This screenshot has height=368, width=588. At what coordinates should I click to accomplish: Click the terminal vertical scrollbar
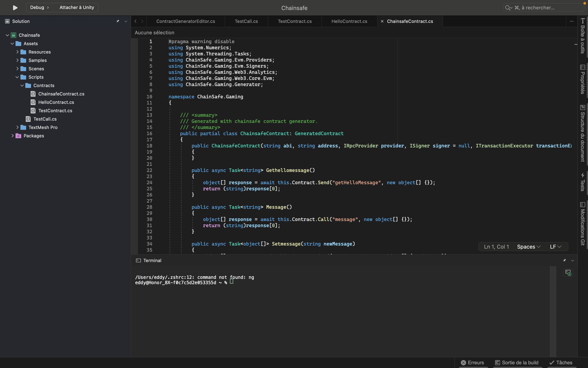[553, 311]
